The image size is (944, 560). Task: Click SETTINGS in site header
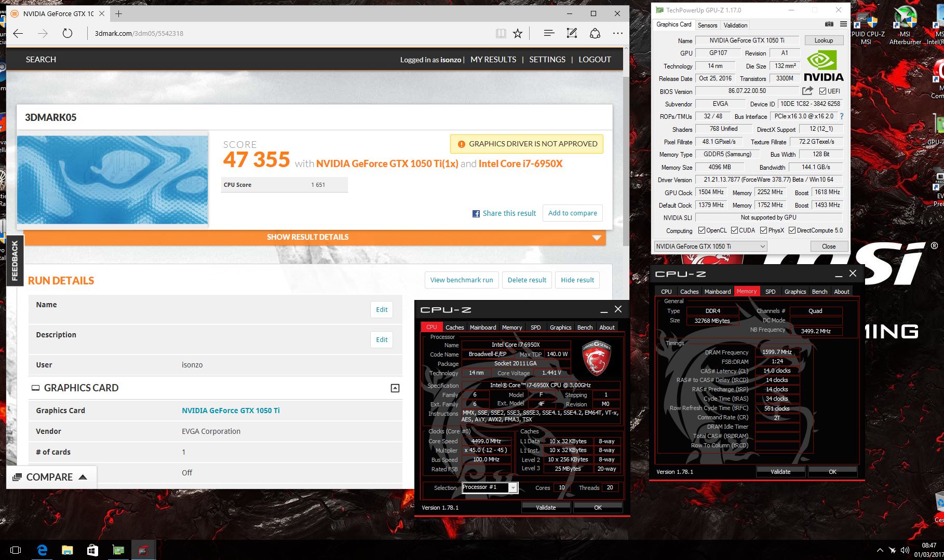pos(547,60)
